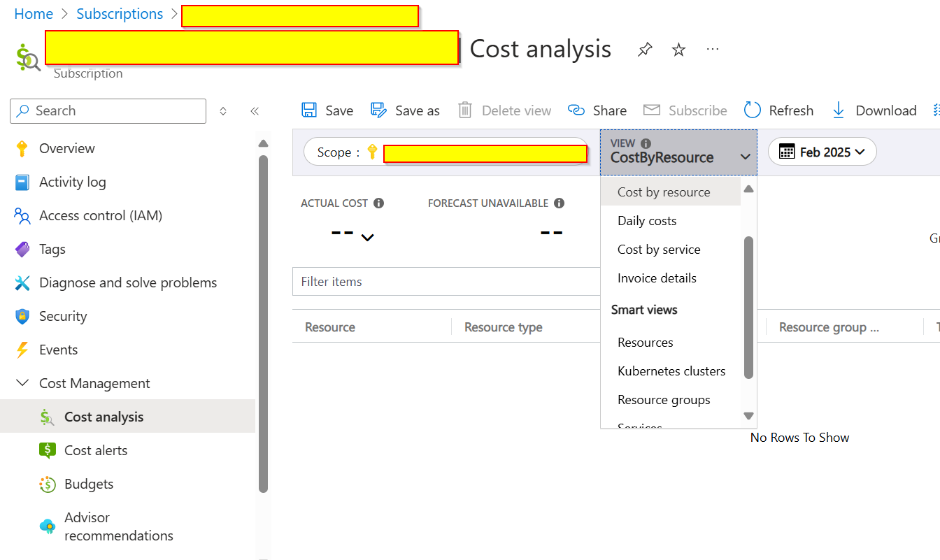
Task: Open Cost analysis in the sidebar
Action: 127,417
